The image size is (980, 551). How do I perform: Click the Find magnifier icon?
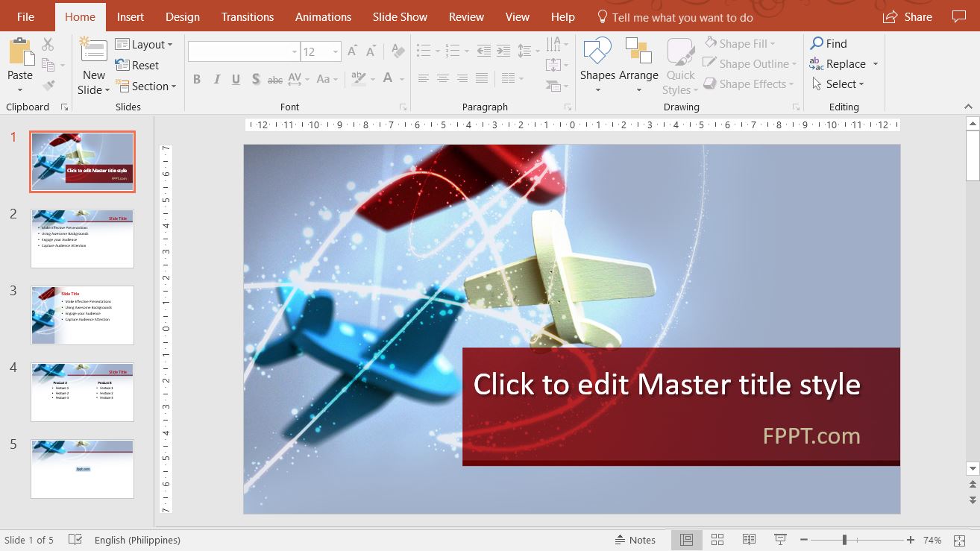tap(817, 43)
